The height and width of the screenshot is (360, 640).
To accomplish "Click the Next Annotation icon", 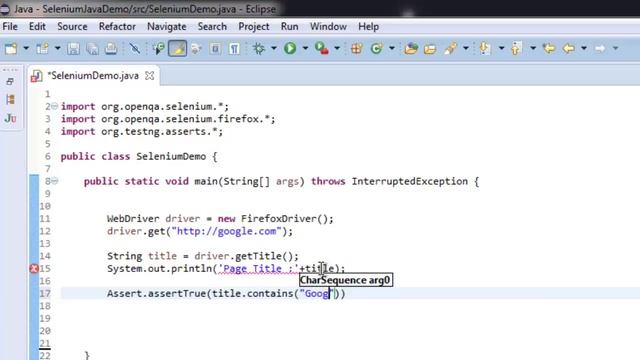I will pos(485,49).
